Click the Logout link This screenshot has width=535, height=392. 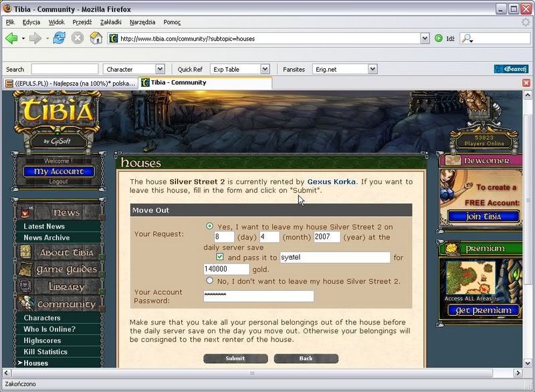58,181
